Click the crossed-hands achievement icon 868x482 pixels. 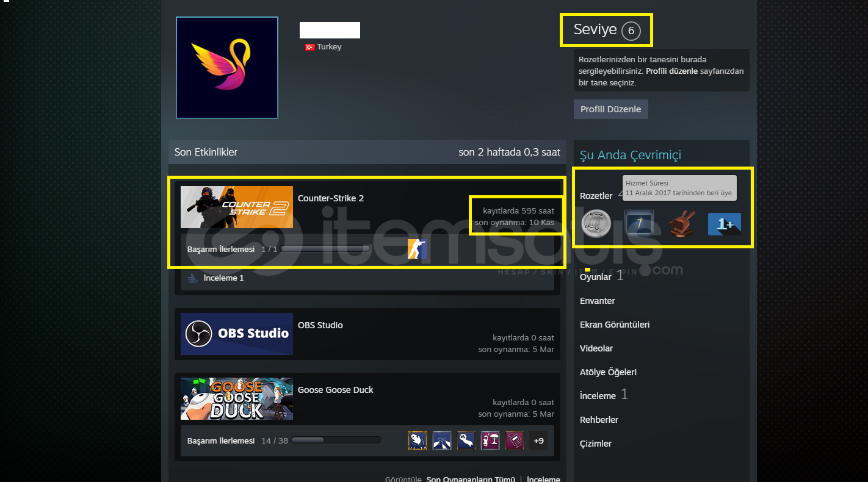click(442, 441)
